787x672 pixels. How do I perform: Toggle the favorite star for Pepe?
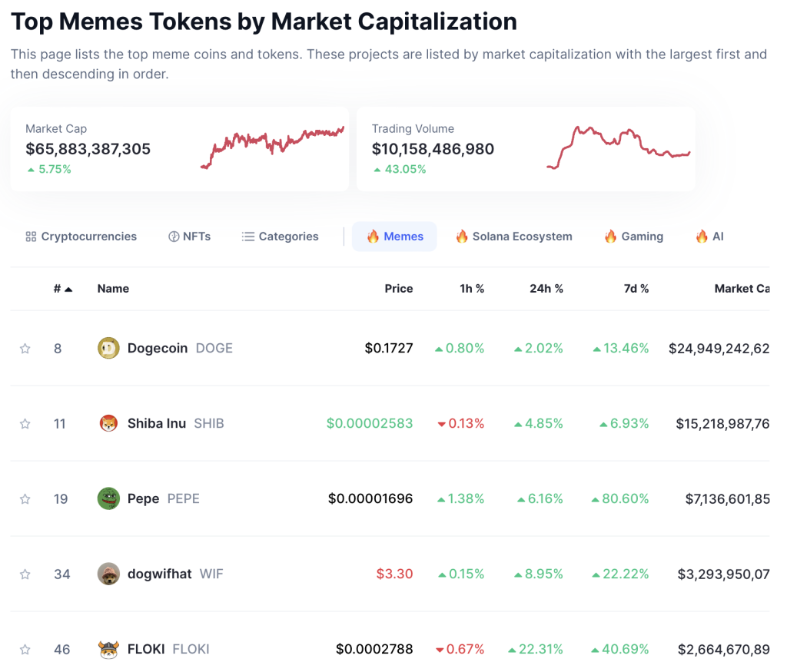25,498
